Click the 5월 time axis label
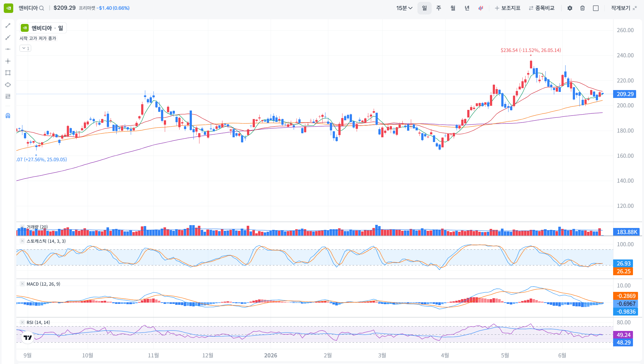This screenshot has width=644, height=364. 505,355
